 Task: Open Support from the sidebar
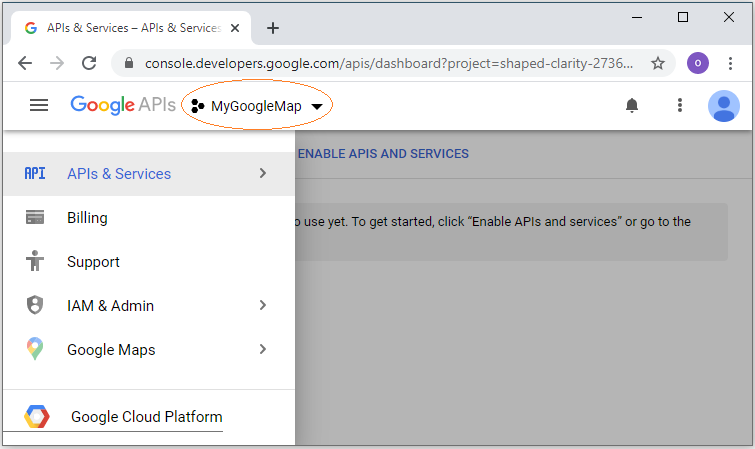(x=149, y=262)
